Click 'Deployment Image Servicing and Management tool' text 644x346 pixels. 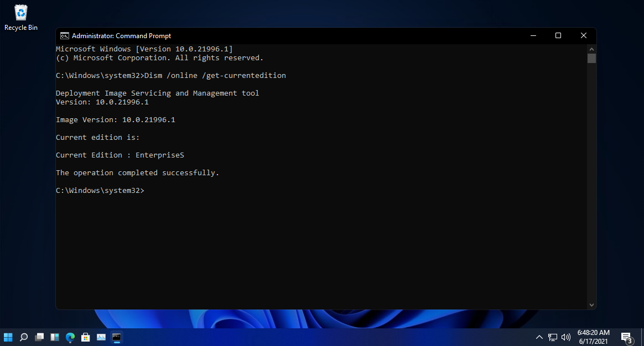pyautogui.click(x=157, y=93)
